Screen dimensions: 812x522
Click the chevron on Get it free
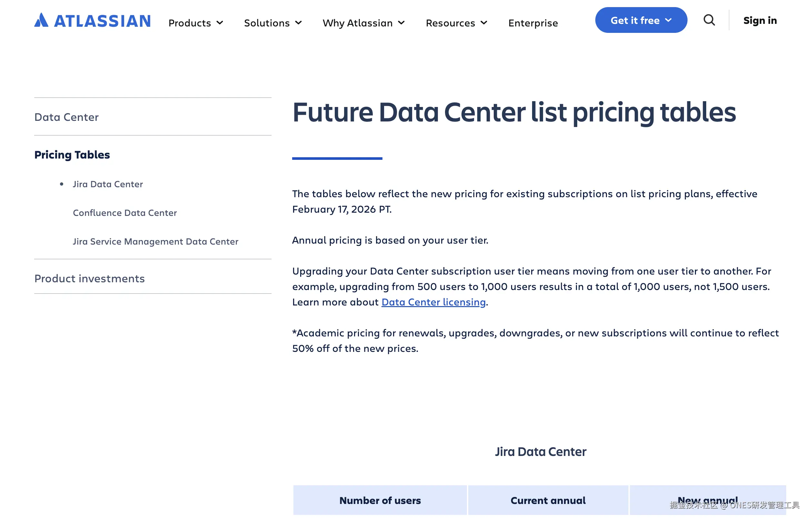click(668, 20)
